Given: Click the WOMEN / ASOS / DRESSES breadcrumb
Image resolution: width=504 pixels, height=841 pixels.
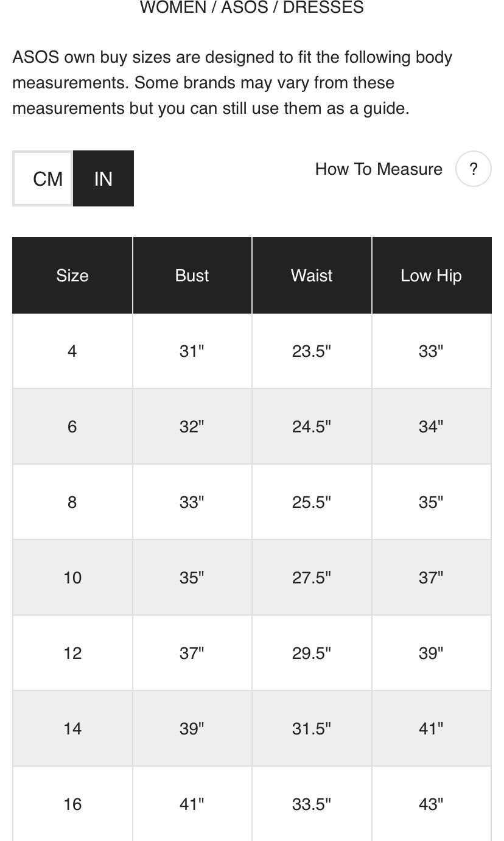Looking at the screenshot, I should click(252, 8).
